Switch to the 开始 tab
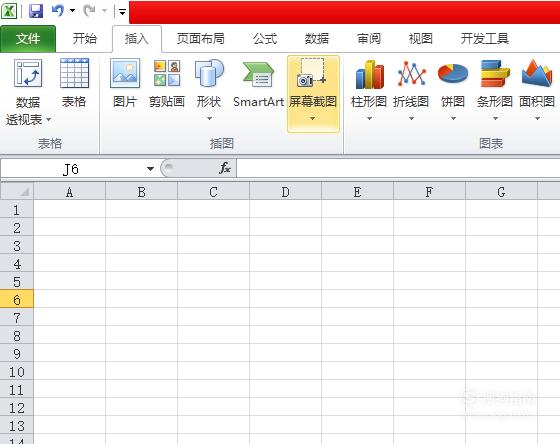 coord(85,39)
